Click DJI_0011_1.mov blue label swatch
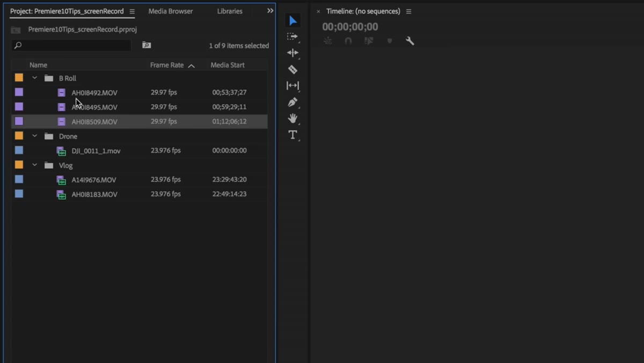644x363 pixels. (x=19, y=150)
